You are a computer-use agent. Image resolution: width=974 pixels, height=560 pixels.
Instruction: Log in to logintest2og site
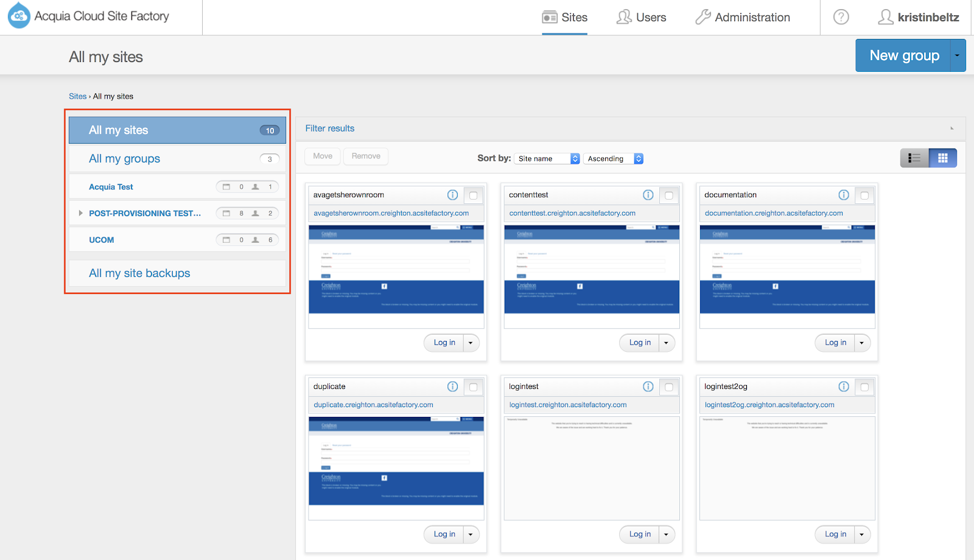835,534
